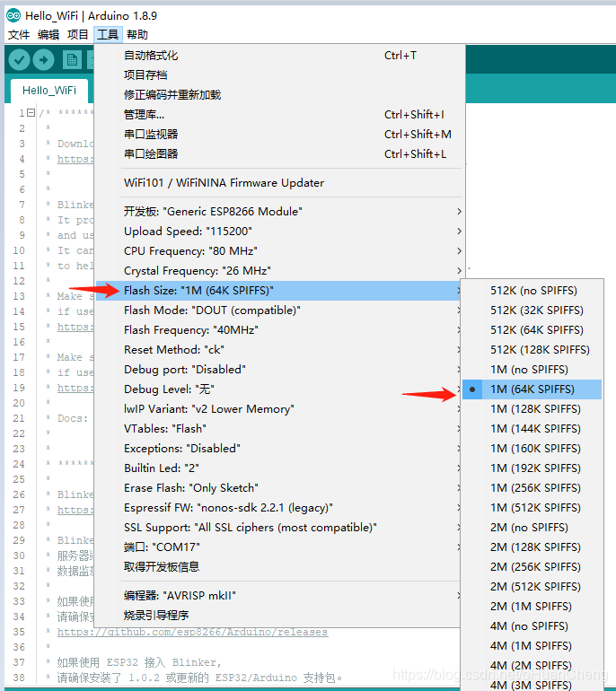The image size is (616, 691).
Task: Select 512K (32K SPIFFS) flash size
Action: pos(532,311)
